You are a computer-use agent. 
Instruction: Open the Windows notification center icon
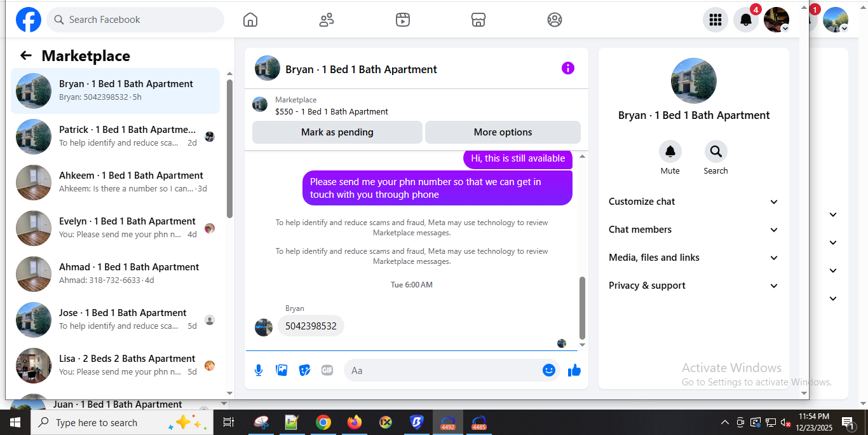tap(848, 422)
